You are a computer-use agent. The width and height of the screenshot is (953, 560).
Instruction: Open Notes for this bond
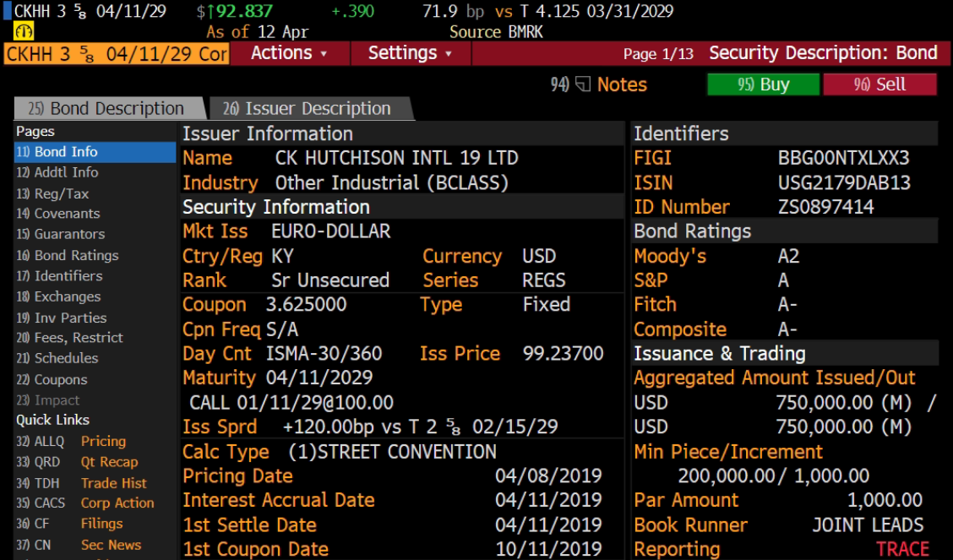click(x=622, y=84)
